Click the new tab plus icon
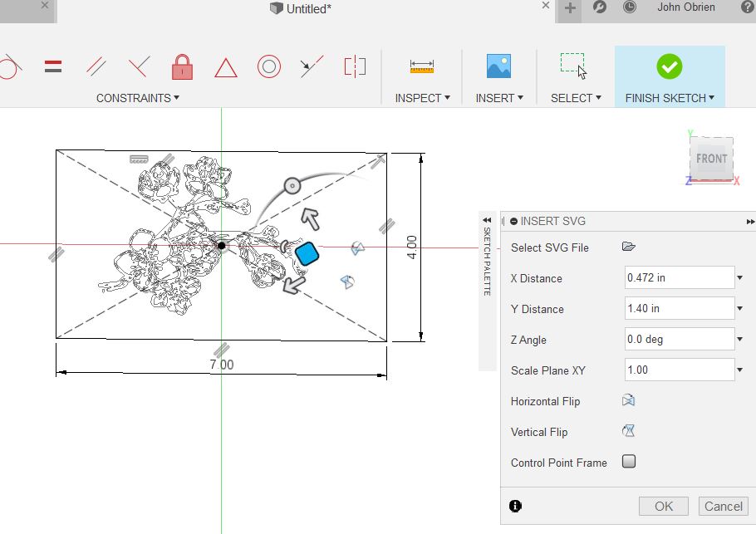 (570, 7)
